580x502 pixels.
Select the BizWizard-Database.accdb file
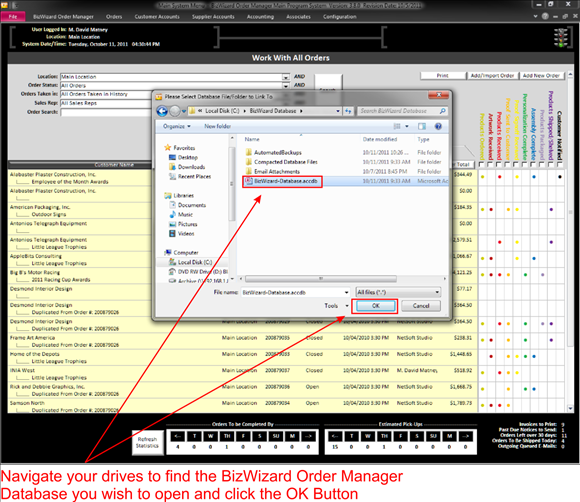coord(282,181)
